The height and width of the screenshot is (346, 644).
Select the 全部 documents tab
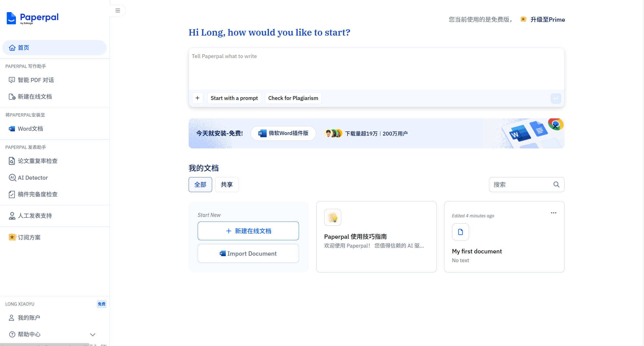click(200, 184)
